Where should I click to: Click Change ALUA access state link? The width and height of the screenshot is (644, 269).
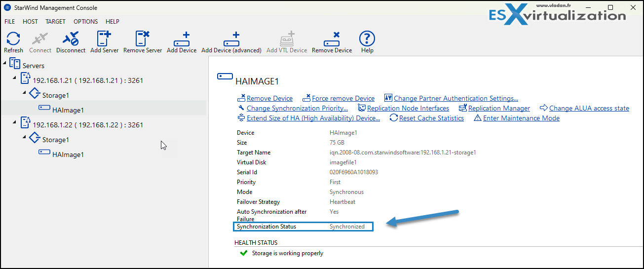[589, 108]
